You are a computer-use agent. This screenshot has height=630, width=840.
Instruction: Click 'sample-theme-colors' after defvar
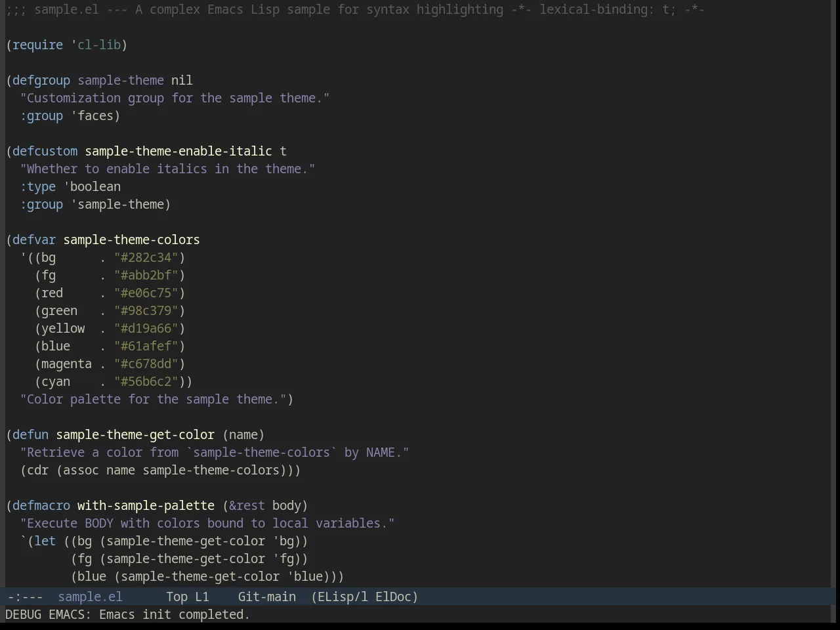point(131,240)
